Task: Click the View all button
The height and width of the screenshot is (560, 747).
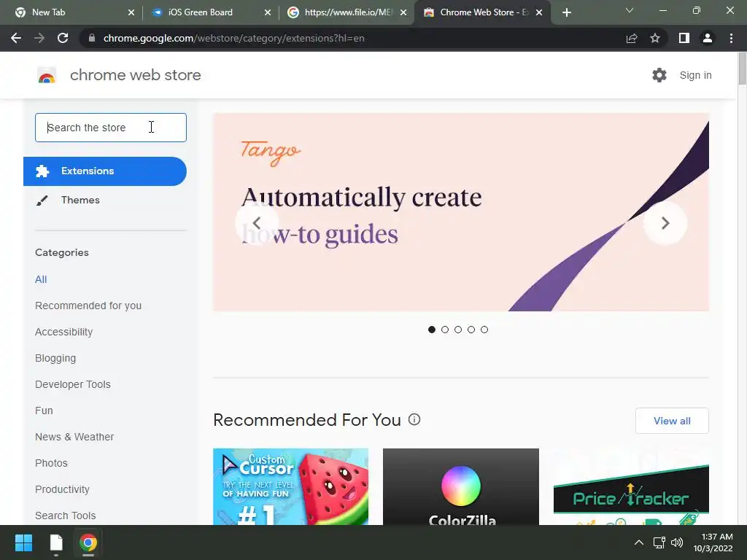Action: (672, 421)
